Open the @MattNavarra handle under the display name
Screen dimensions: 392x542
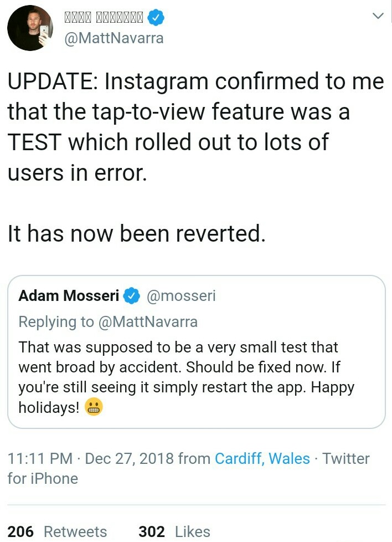[114, 38]
